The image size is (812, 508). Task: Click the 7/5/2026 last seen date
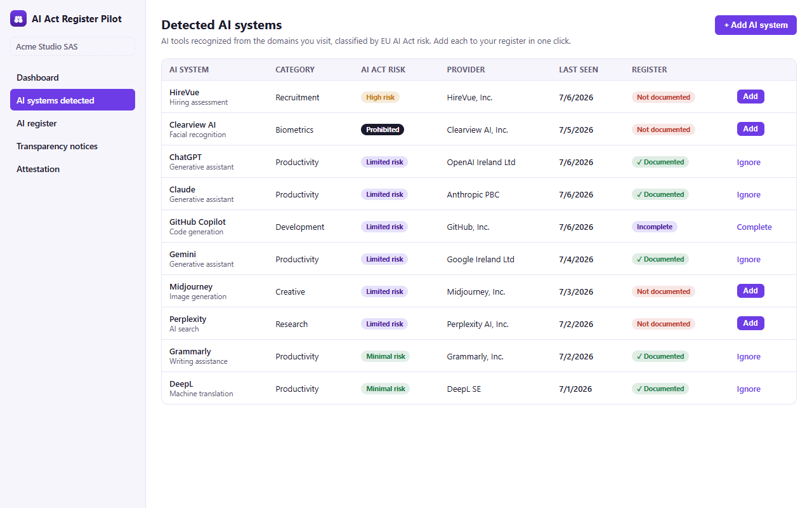tap(576, 130)
